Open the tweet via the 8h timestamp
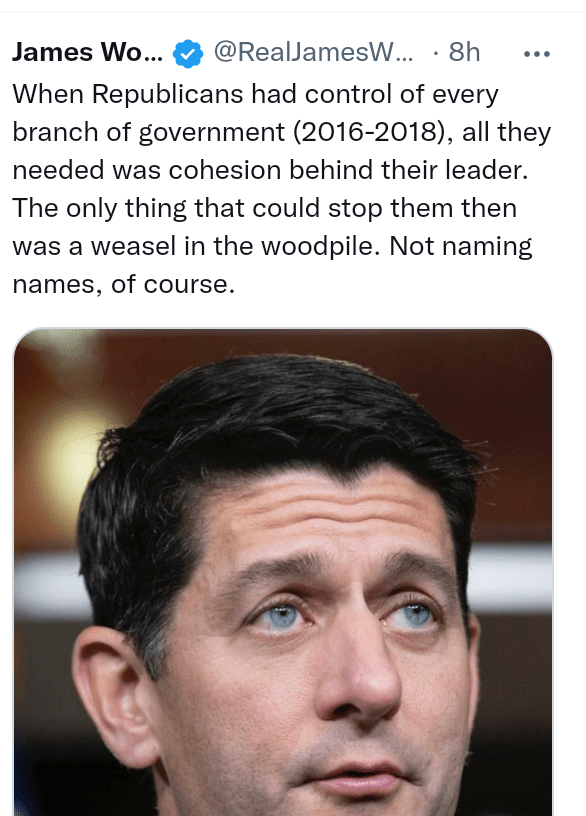Viewport: 586px width, 816px height. tap(464, 52)
